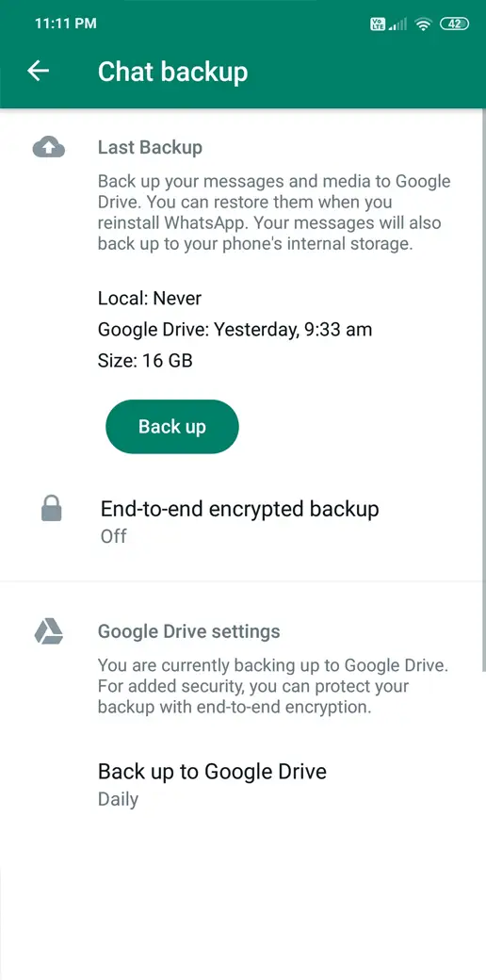
Task: Tap the Size: 16 GB line
Action: pos(145,361)
